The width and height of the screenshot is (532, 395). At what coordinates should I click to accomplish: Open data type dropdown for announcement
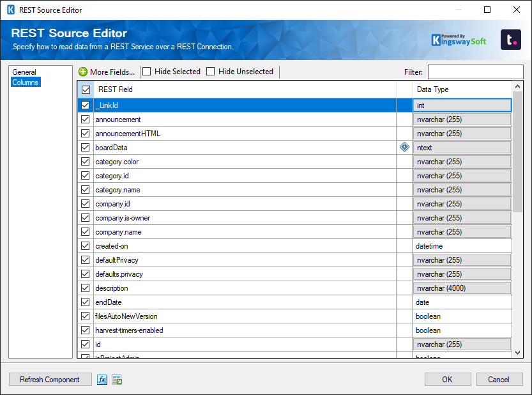coord(462,120)
